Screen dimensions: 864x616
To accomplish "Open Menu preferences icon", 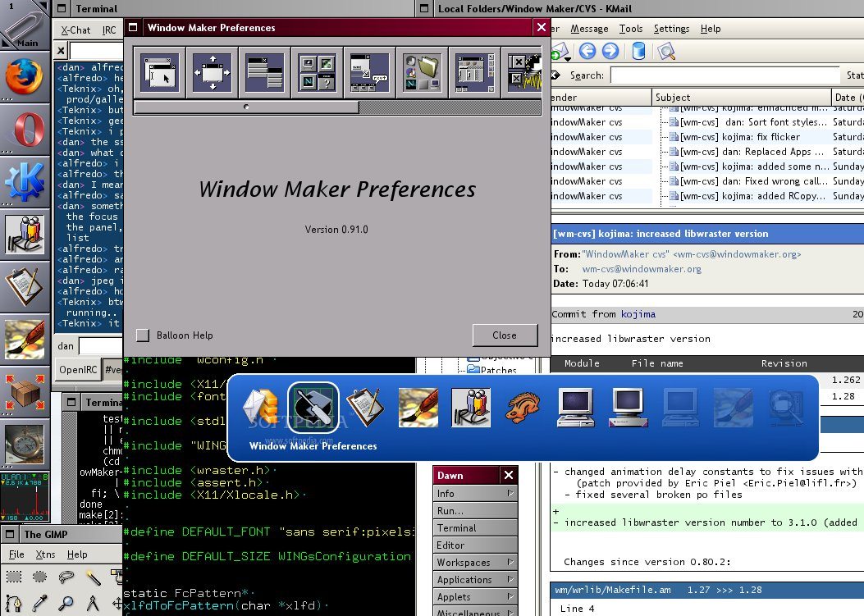I will point(265,73).
